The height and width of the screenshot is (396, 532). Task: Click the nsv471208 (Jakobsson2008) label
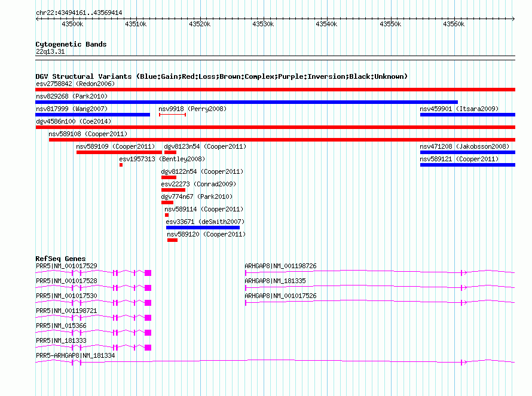pyautogui.click(x=464, y=146)
